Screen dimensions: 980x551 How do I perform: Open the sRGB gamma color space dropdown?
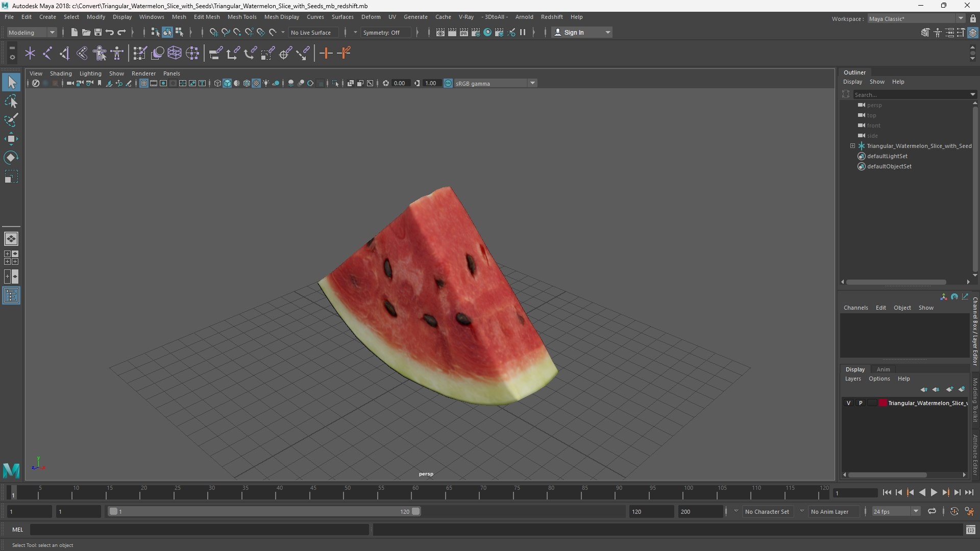[x=495, y=83]
